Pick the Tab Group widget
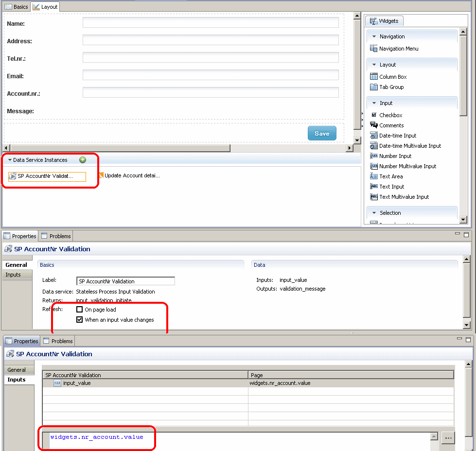Viewport: 476px width, 451px height. point(387,87)
